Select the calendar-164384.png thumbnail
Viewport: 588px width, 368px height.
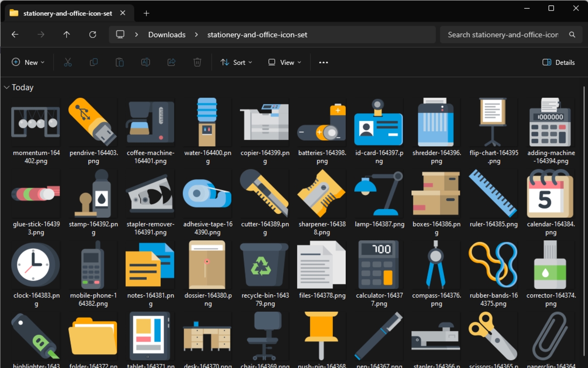coord(549,193)
